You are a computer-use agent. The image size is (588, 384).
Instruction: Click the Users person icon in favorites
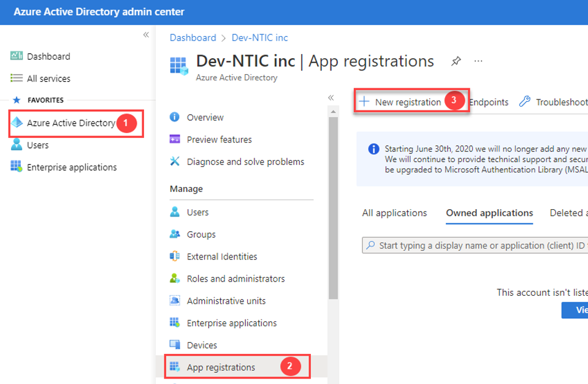tap(16, 144)
